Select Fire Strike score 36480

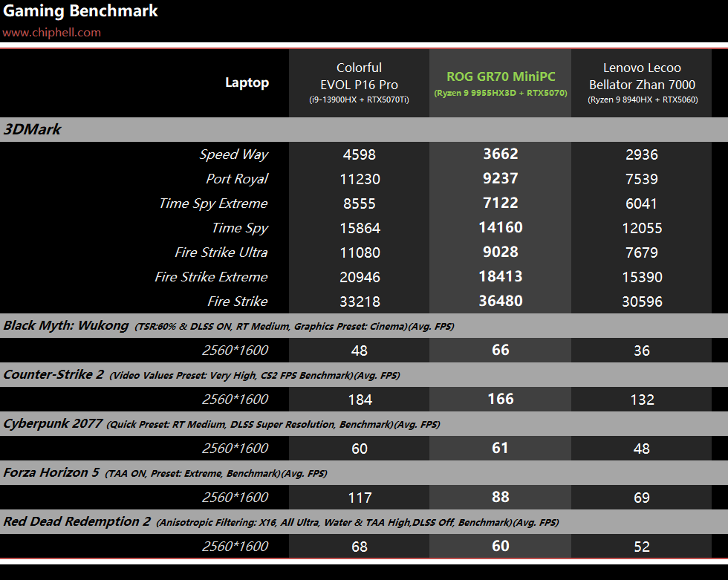(501, 302)
